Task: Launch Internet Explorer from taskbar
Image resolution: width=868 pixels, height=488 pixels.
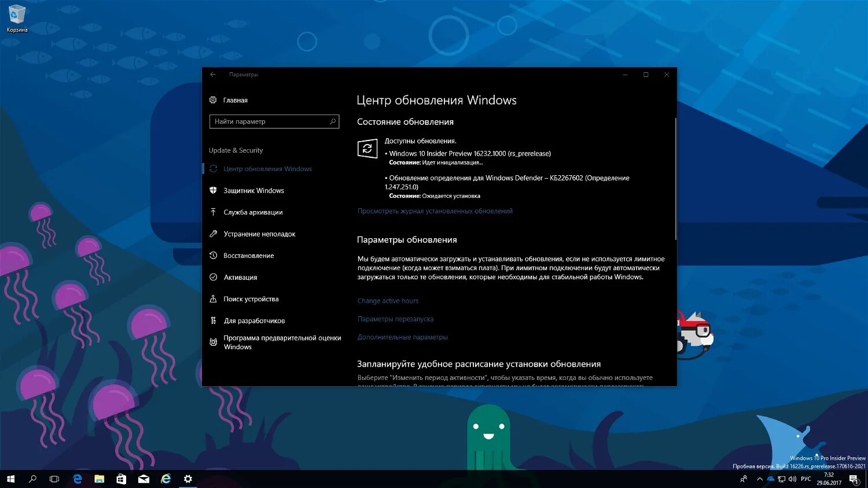Action: [166, 479]
